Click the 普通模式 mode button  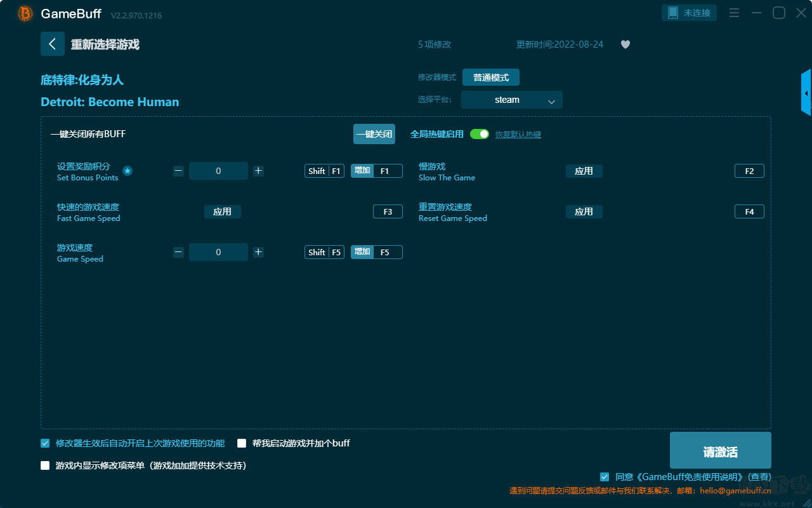[491, 77]
